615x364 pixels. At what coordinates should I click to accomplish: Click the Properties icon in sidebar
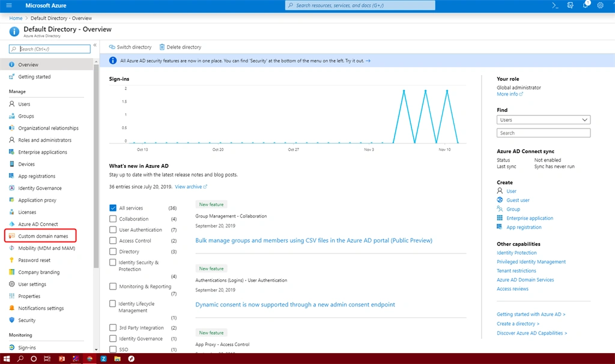pyautogui.click(x=12, y=296)
